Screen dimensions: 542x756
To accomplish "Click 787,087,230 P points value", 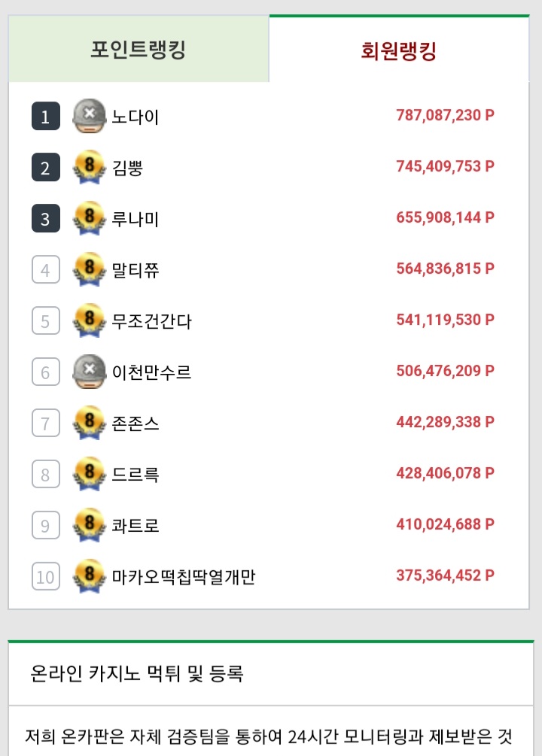I will click(x=445, y=115).
